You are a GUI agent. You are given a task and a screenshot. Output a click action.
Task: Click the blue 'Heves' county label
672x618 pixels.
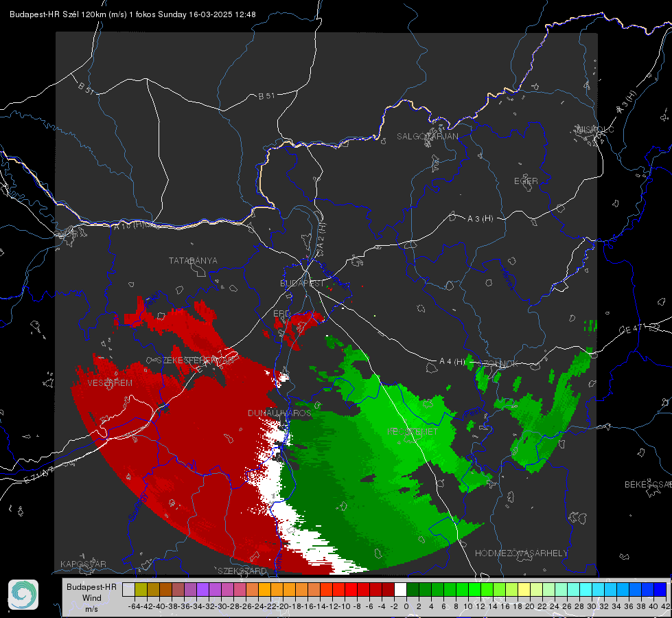pos(507,279)
